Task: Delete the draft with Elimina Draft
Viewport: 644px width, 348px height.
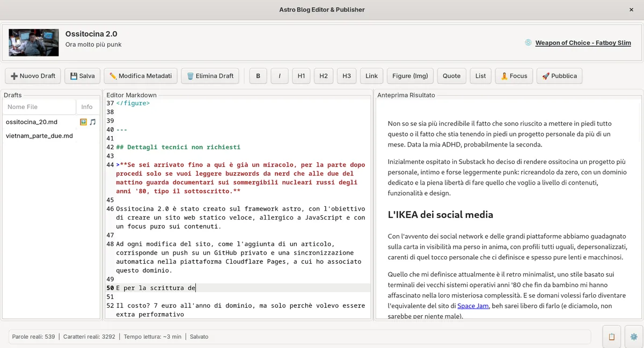Action: 210,76
